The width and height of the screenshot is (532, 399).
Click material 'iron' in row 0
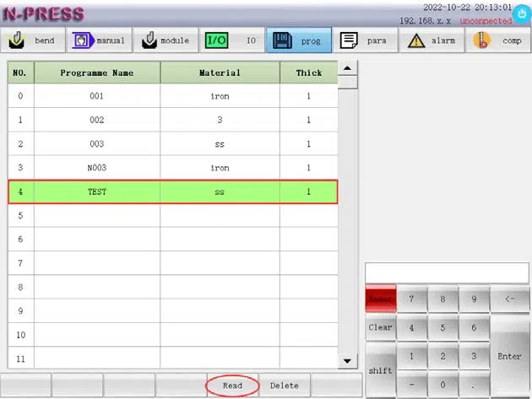point(220,96)
